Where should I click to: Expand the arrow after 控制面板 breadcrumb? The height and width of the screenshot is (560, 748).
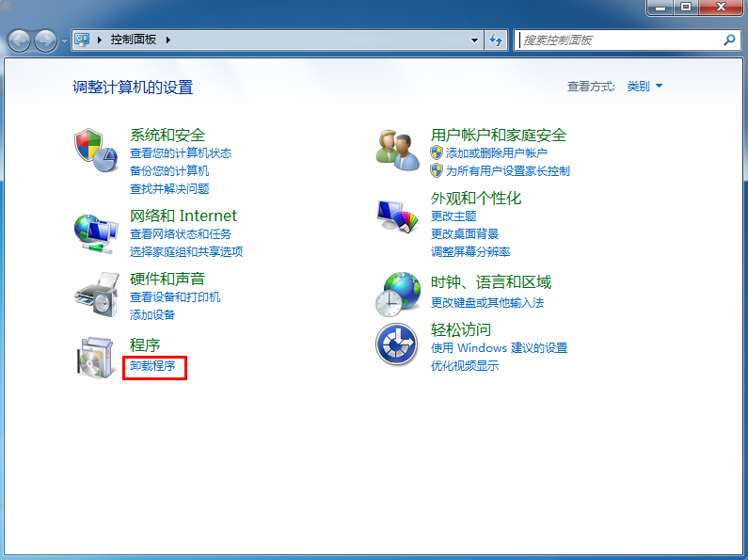pyautogui.click(x=169, y=40)
